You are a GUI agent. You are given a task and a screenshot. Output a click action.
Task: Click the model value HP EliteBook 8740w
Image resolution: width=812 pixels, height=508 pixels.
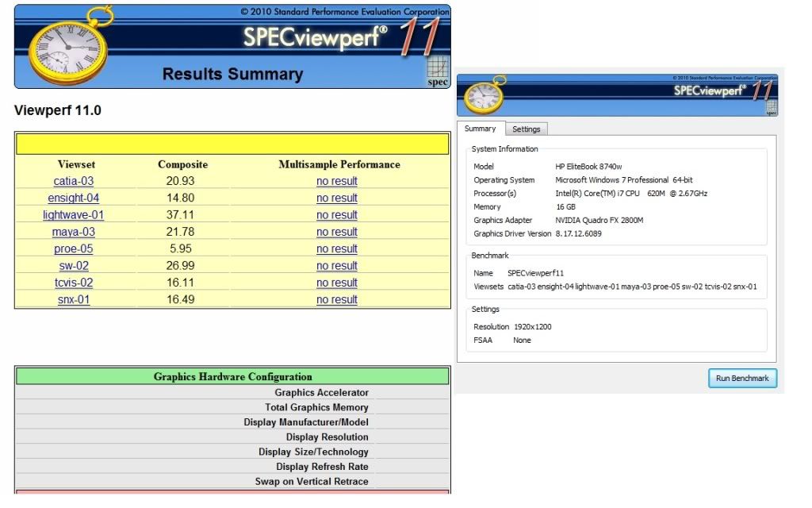point(588,167)
